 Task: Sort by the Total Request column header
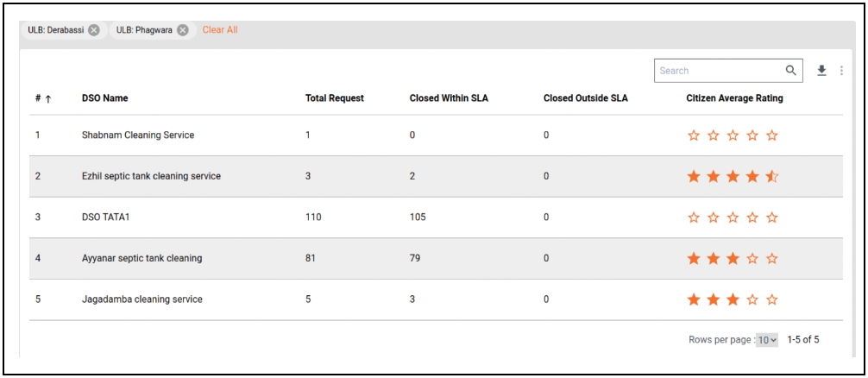click(335, 98)
